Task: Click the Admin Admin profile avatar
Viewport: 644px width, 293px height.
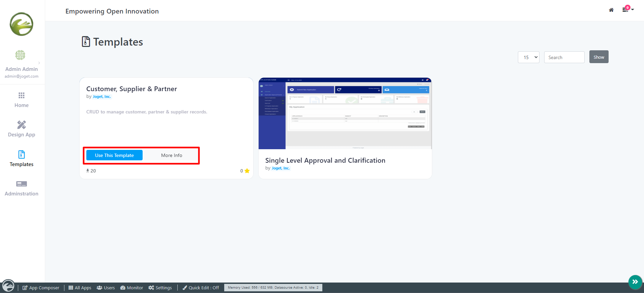Action: pos(20,55)
